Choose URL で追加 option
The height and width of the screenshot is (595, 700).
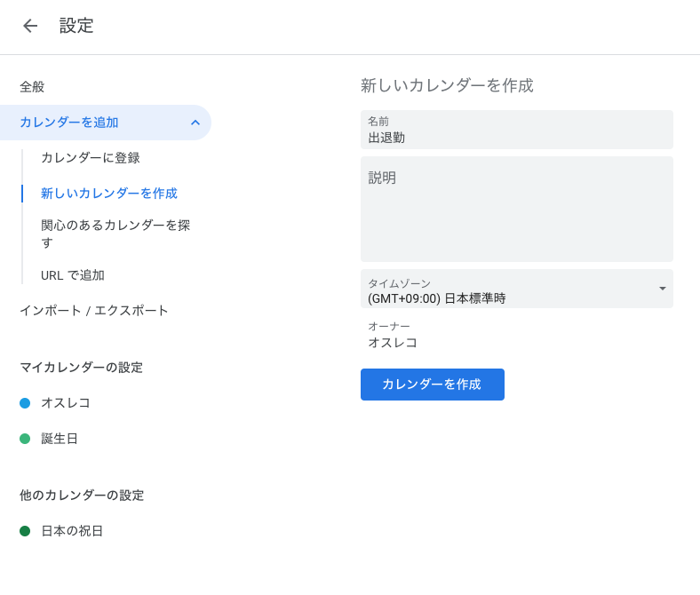point(73,275)
